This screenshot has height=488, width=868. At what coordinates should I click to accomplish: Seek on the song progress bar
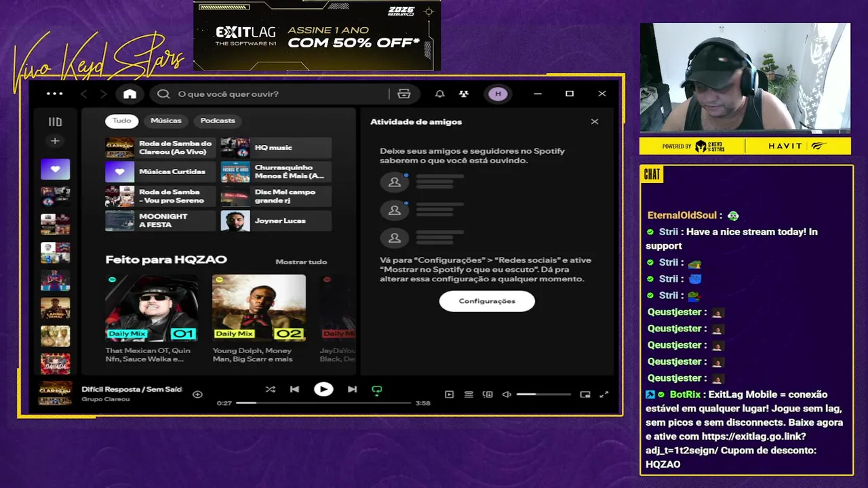pos(323,403)
